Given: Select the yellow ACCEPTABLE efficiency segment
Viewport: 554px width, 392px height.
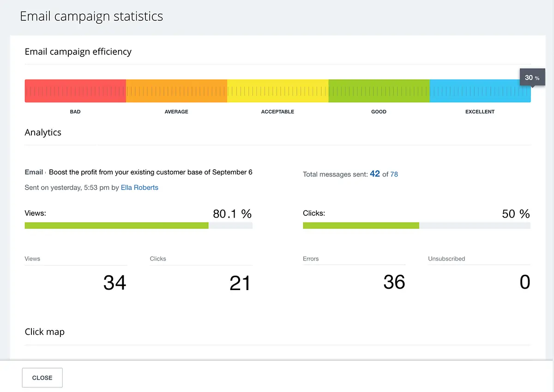Looking at the screenshot, I should (x=277, y=91).
